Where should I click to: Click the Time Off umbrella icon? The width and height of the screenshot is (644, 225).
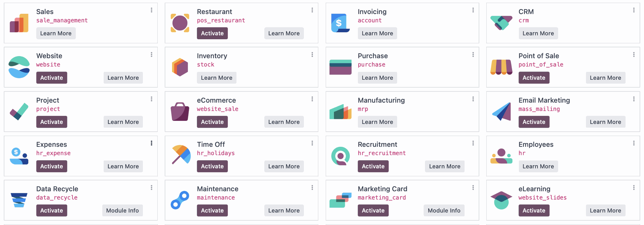pyautogui.click(x=181, y=155)
